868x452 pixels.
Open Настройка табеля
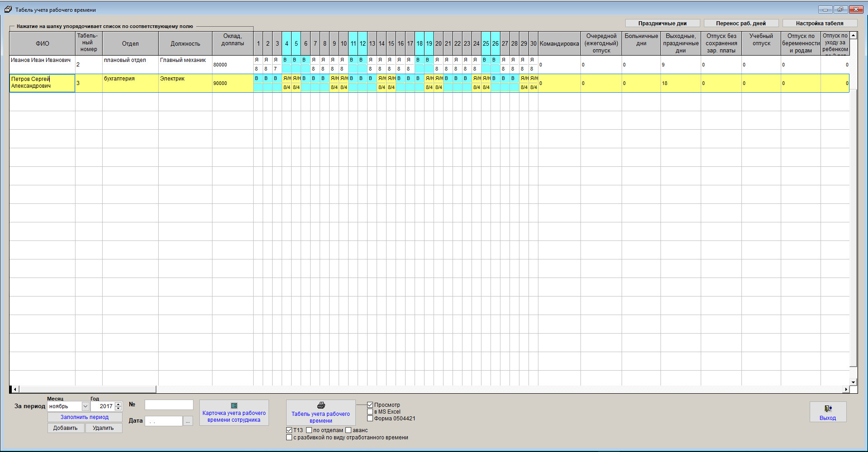(820, 24)
